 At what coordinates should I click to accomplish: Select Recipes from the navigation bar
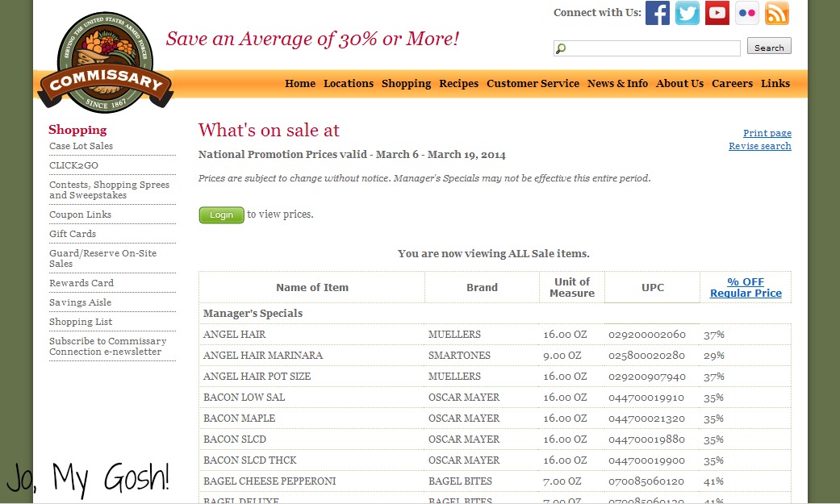coord(458,83)
